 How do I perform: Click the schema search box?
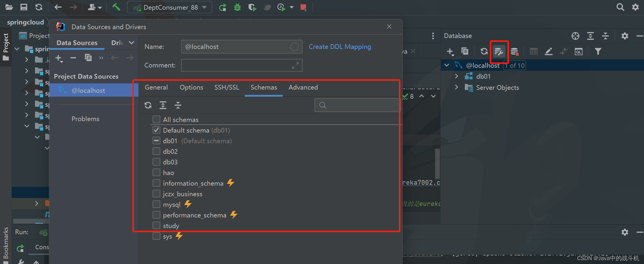(x=357, y=105)
